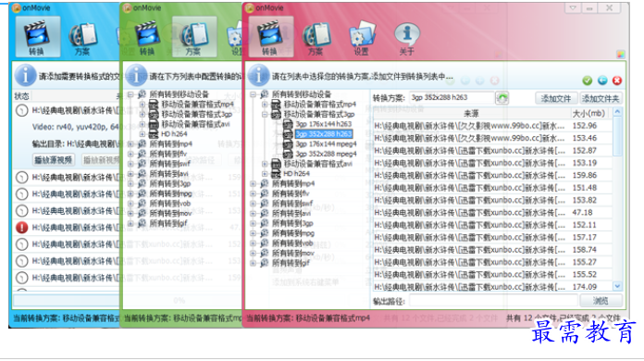
Task: Select 方案 tab in the green window
Action: (x=193, y=37)
